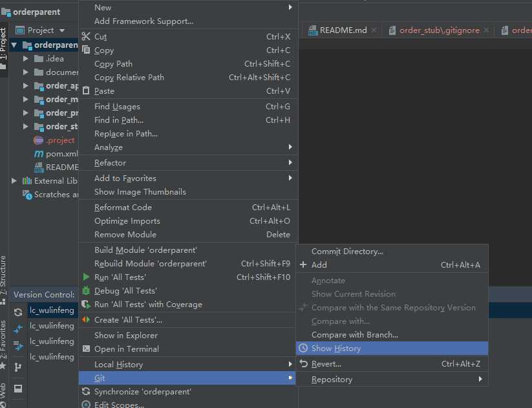The height and width of the screenshot is (408, 532).
Task: Select the first lc_wulinfeng log row
Action: (x=52, y=310)
